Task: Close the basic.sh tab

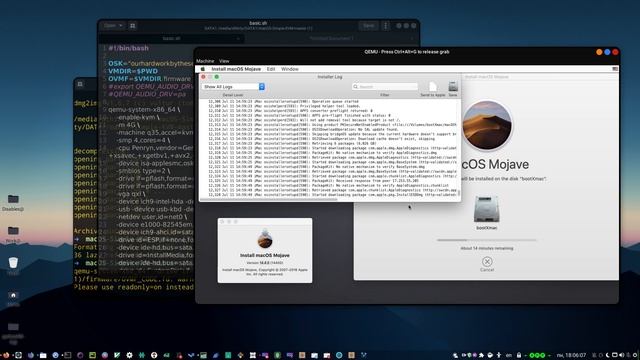Action: pyautogui.click(x=238, y=38)
